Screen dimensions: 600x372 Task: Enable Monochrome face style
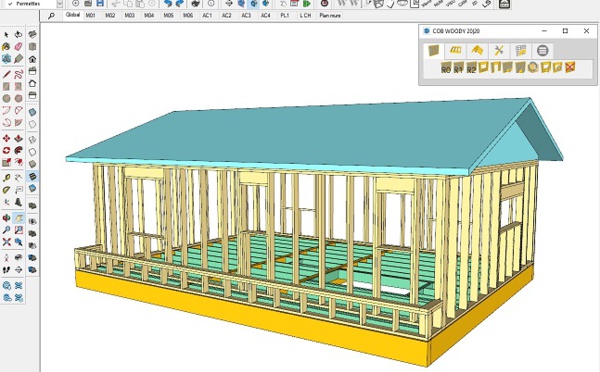click(33, 188)
